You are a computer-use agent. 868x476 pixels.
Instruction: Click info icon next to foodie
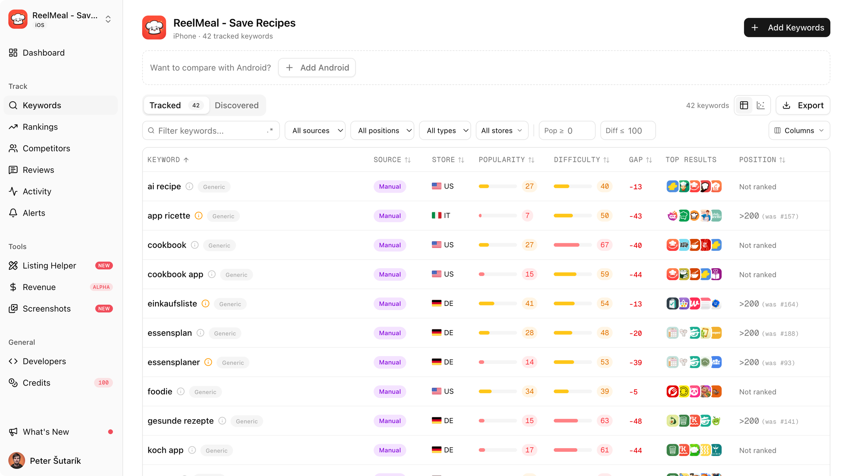181,392
